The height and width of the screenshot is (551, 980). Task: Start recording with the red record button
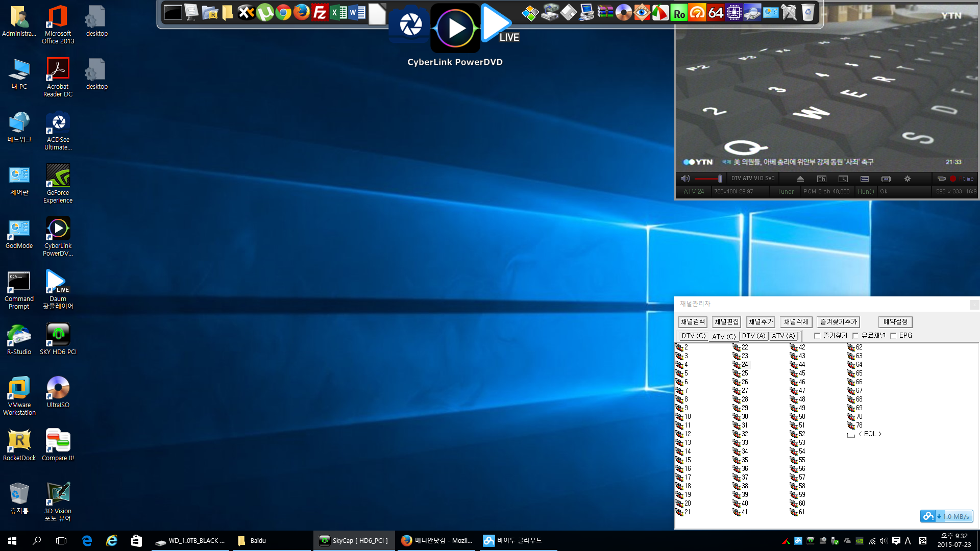pyautogui.click(x=953, y=179)
